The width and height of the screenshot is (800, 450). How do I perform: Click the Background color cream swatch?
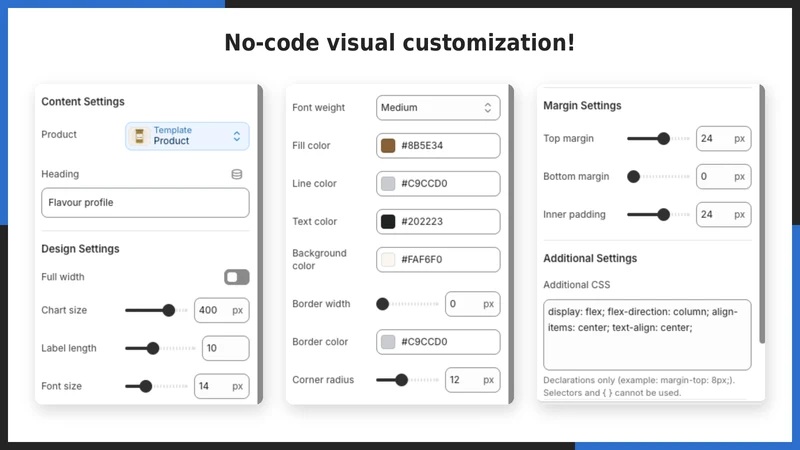click(388, 260)
